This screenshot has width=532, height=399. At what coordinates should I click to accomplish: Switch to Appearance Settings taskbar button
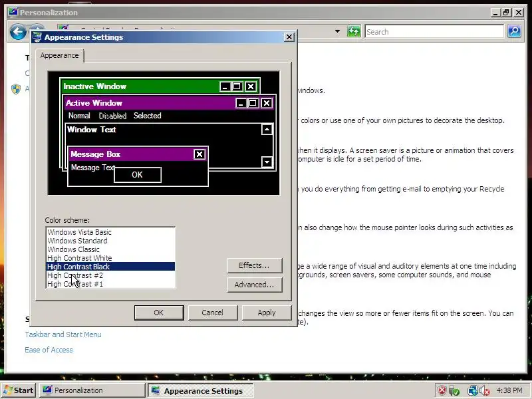pos(201,391)
